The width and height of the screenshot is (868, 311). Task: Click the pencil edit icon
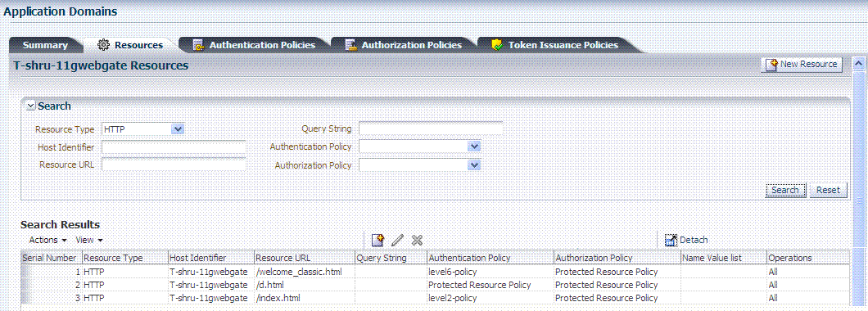pyautogui.click(x=397, y=240)
